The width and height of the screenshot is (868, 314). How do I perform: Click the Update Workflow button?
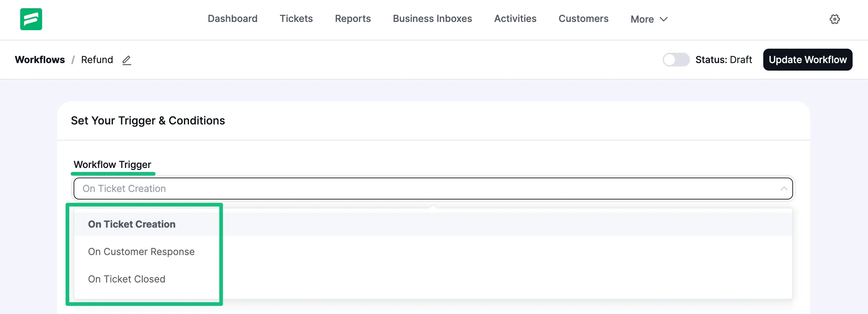pos(808,59)
